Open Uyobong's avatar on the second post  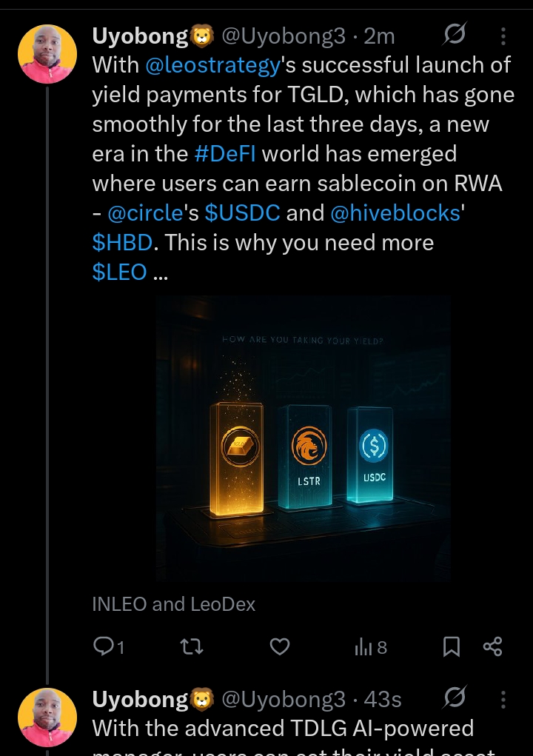pos(47,717)
